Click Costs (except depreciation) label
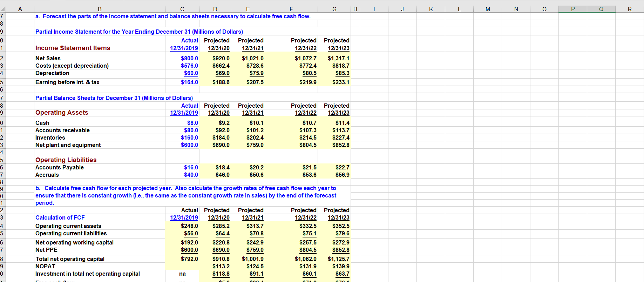The height and width of the screenshot is (282, 644). 72,66
